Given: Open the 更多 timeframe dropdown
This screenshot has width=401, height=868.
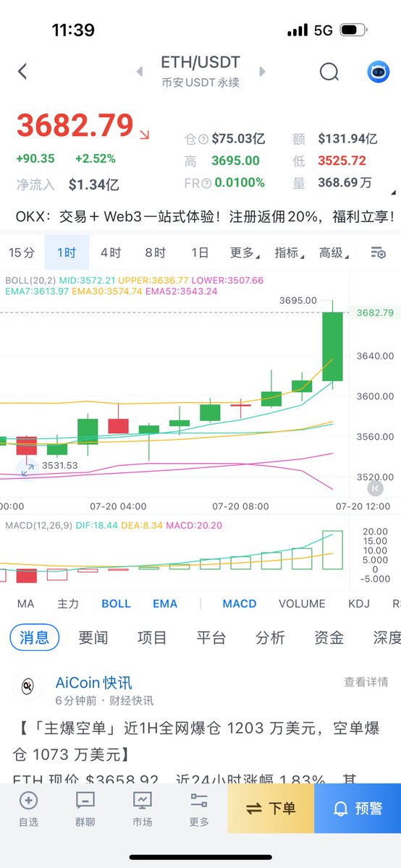Looking at the screenshot, I should 244,252.
